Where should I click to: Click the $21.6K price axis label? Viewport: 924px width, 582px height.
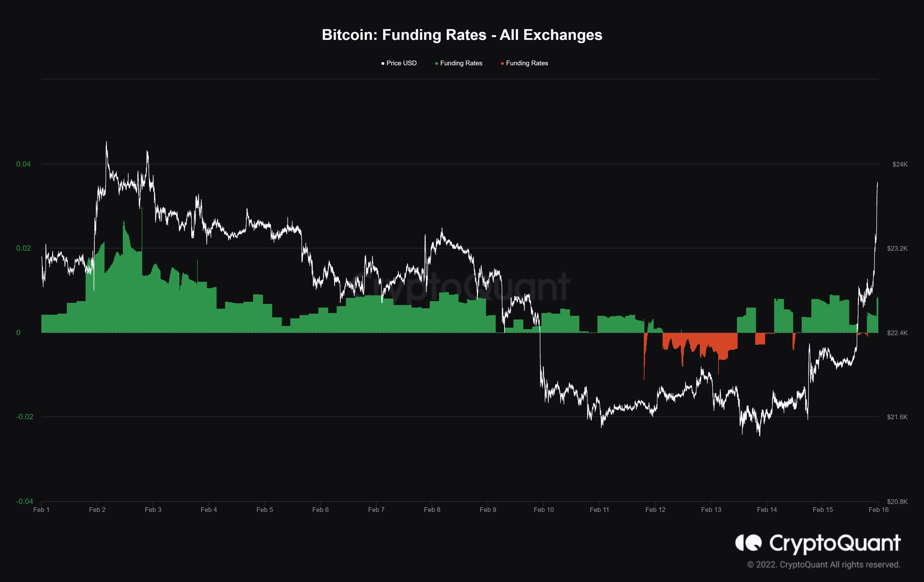pyautogui.click(x=897, y=417)
